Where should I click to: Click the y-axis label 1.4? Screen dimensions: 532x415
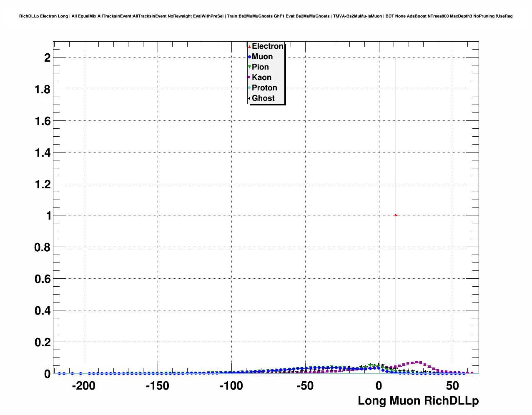43,153
